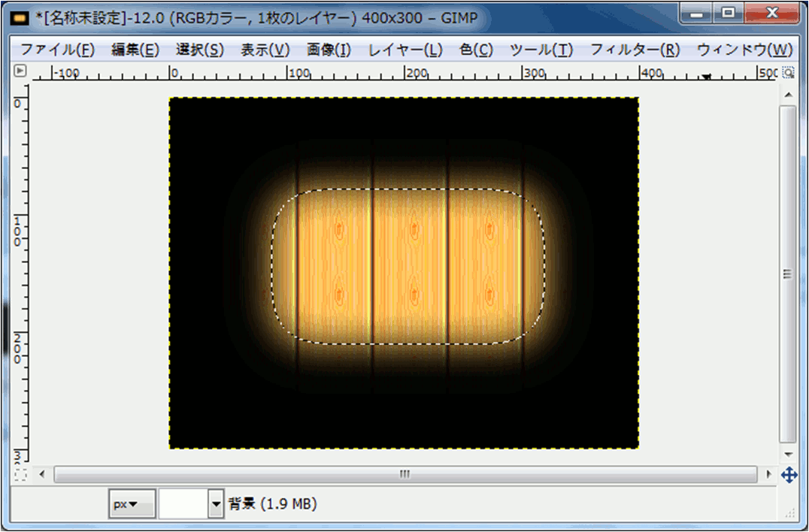Open the ファイル(F) menu
This screenshot has height=532, width=809.
[57, 50]
